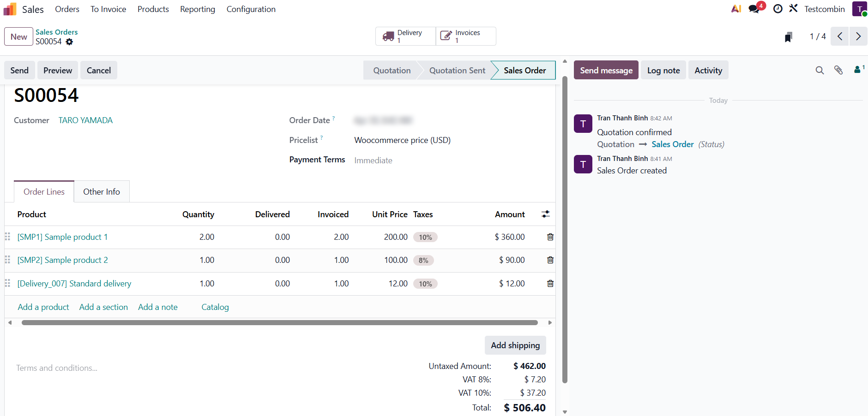Click the gear icon beside S00054
This screenshot has width=868, height=416.
coord(69,42)
